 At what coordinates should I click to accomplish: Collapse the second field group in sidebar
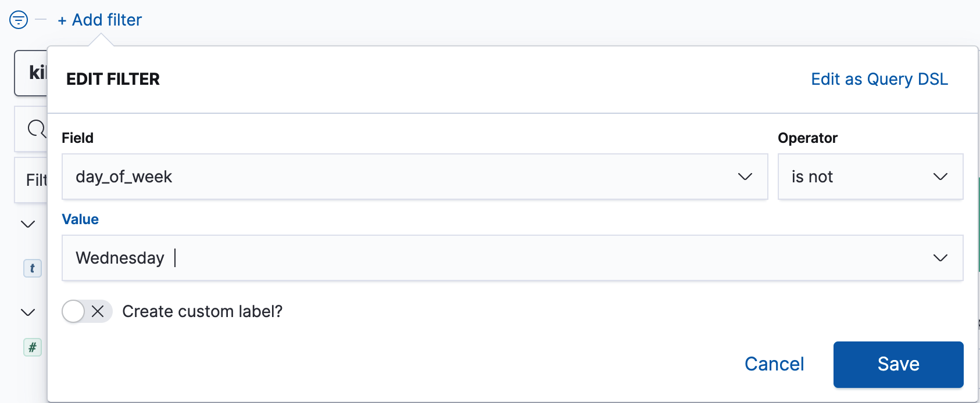click(27, 312)
